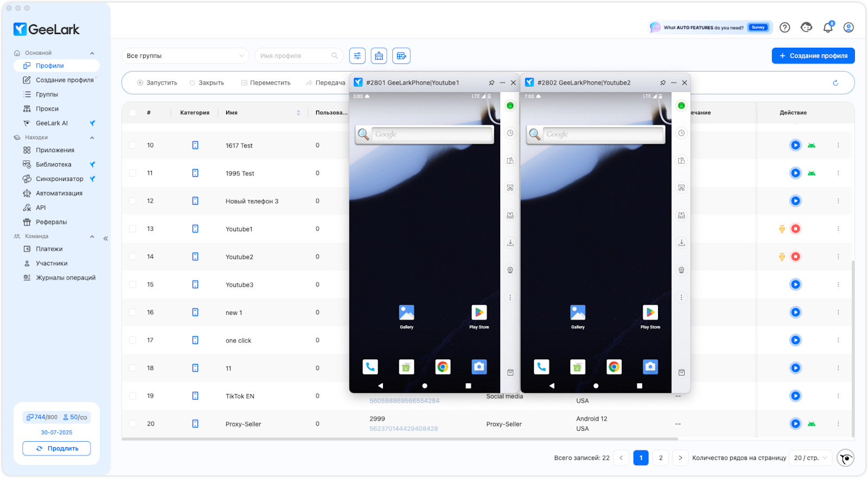Image resolution: width=868 pixels, height=478 pixels.
Task: Click the Создание профиля blue button
Action: (813, 56)
